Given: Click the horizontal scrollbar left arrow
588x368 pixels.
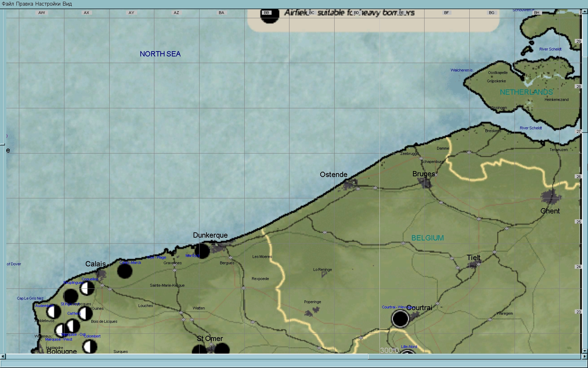Looking at the screenshot, I should point(3,356).
